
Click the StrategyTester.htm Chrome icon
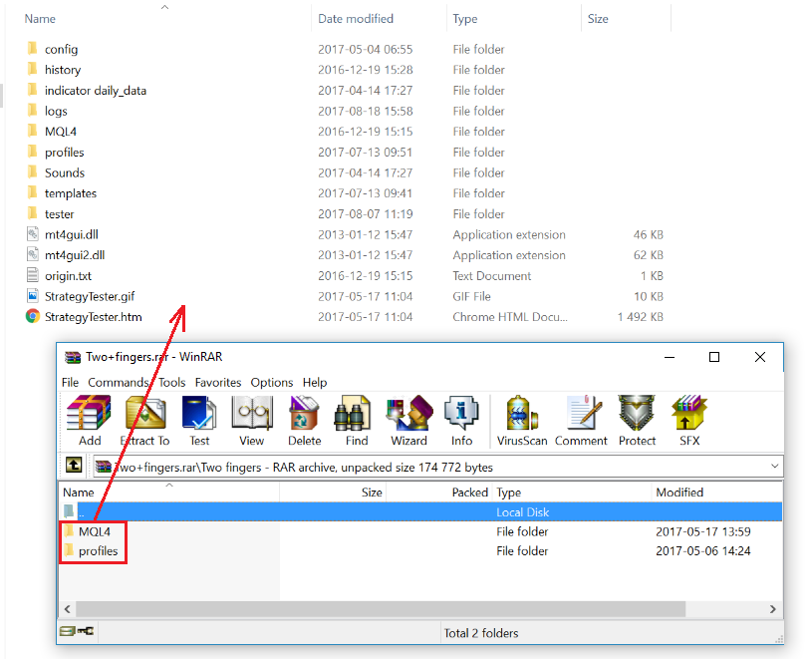pos(33,316)
